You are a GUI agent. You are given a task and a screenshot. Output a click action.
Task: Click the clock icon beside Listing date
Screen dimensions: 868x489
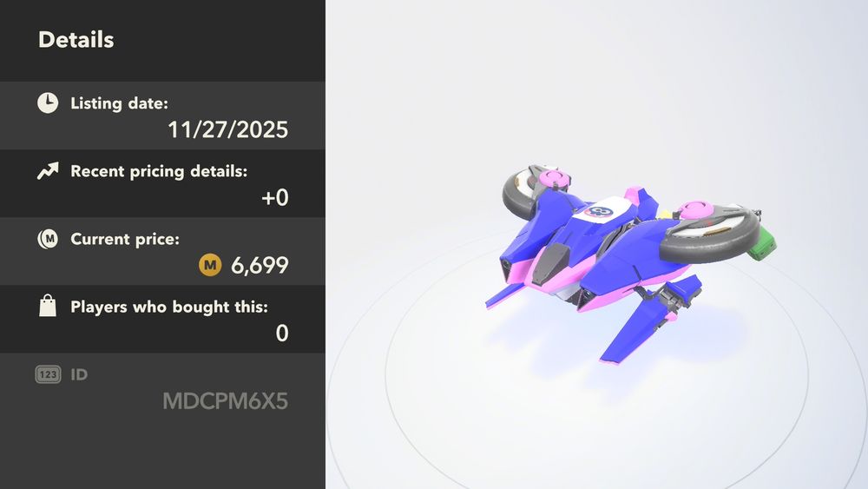(48, 103)
